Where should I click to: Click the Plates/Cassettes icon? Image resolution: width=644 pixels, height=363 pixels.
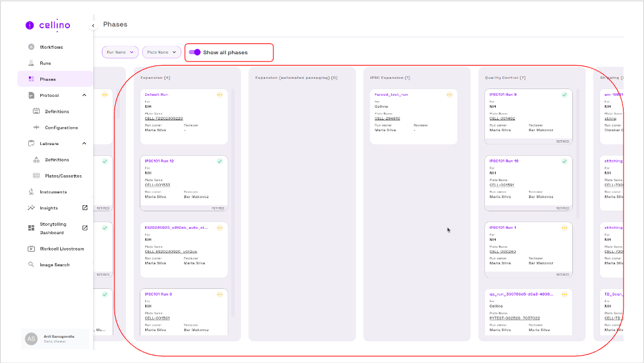click(x=36, y=176)
